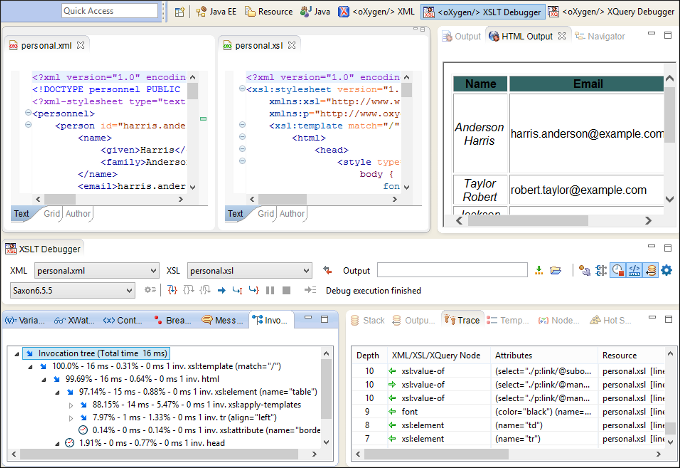The width and height of the screenshot is (680, 468).
Task: Switch personal.xsl editor to Author mode
Action: pos(292,213)
